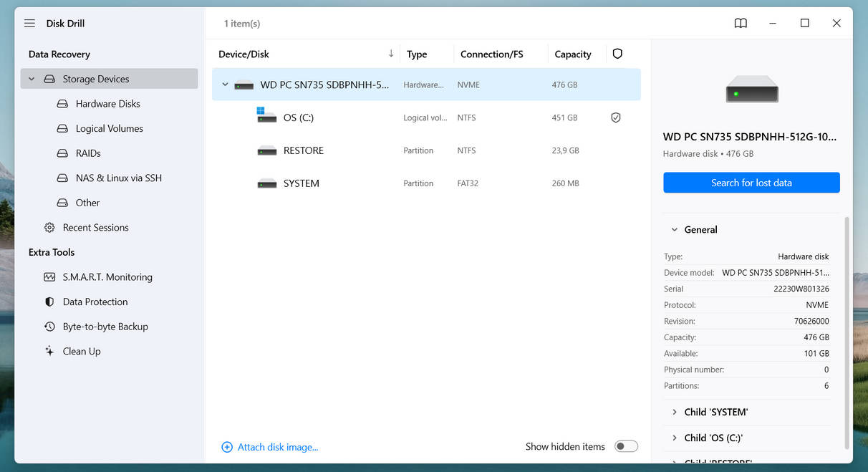
Task: Expand the Child 'SYSTEM' section
Action: (674, 412)
